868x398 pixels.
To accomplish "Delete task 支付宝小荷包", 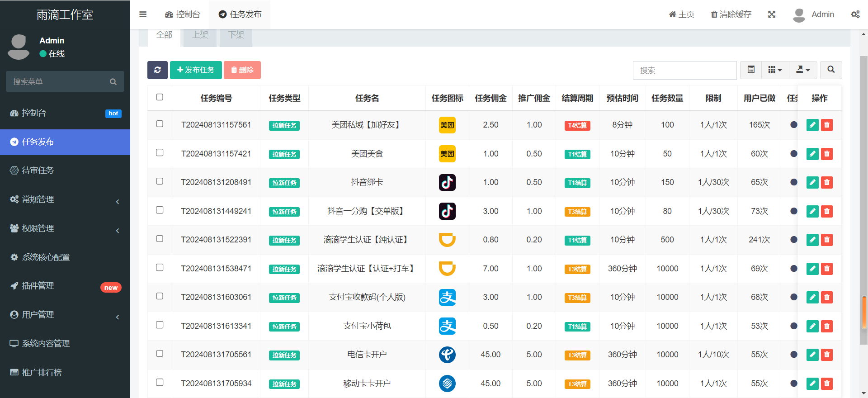I will [x=827, y=326].
